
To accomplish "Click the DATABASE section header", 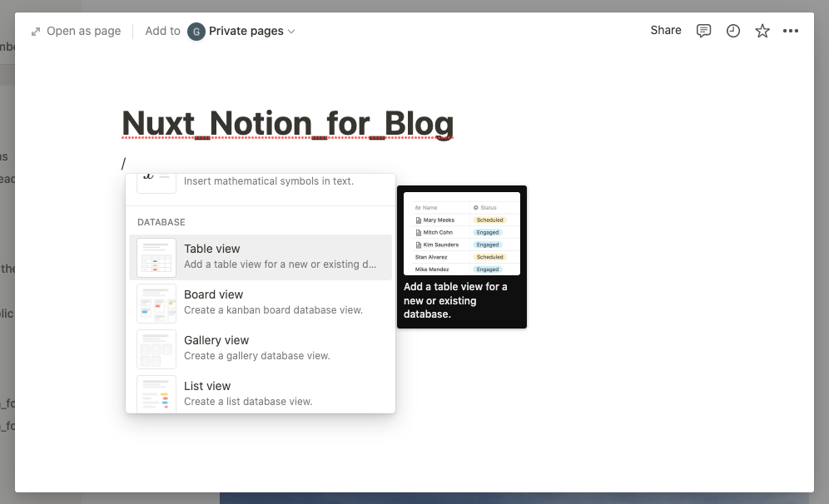I will (161, 222).
